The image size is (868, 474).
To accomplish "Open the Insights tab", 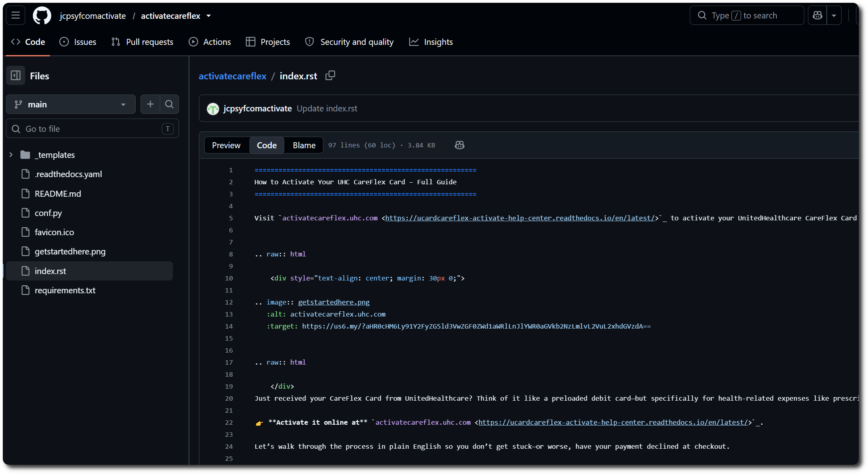I will click(x=431, y=42).
